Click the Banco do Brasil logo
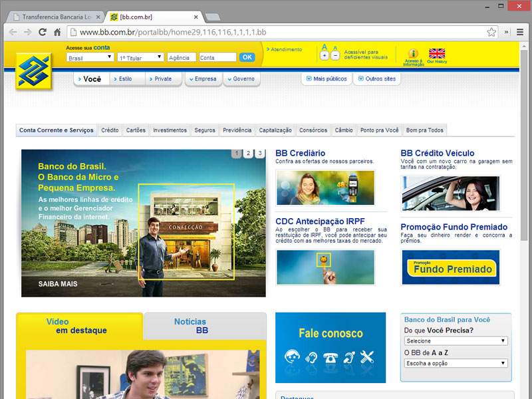This screenshot has width=532, height=399. [33, 71]
